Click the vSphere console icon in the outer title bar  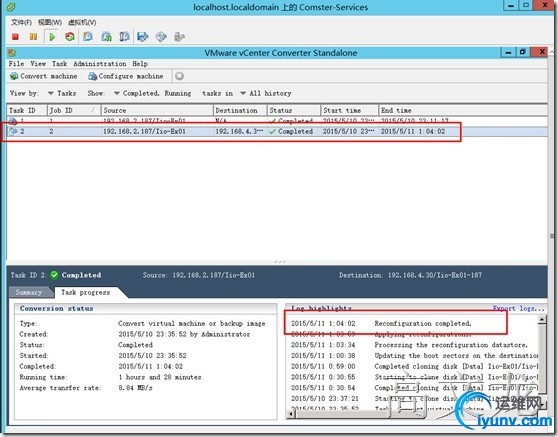(x=11, y=7)
